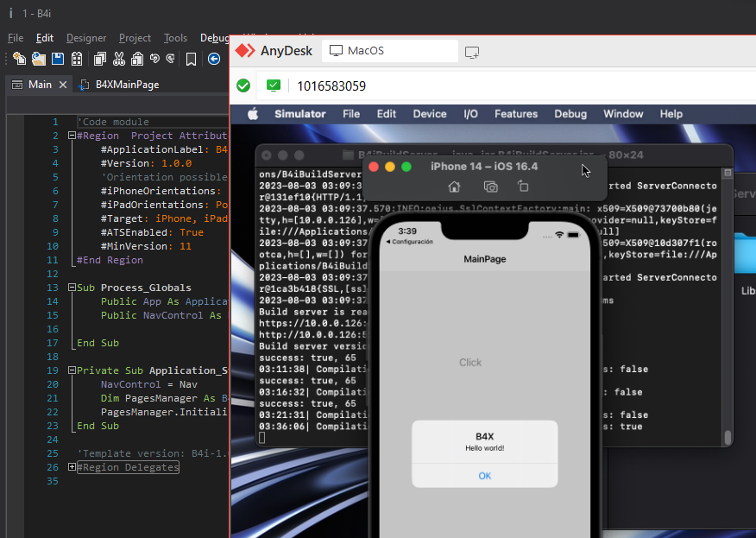Click the yellow minimize dot of iPhone 14 window
Image resolution: width=756 pixels, height=538 pixels.
[x=390, y=167]
